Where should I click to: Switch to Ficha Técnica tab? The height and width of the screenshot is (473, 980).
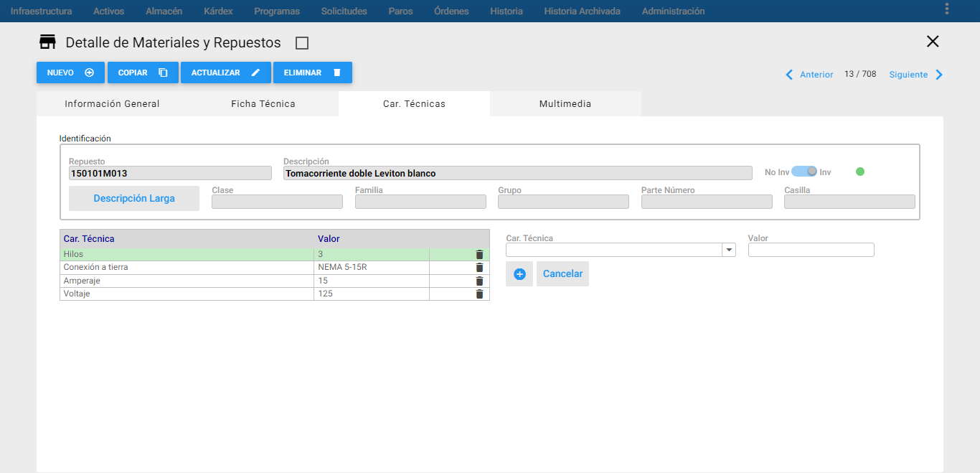click(x=263, y=103)
